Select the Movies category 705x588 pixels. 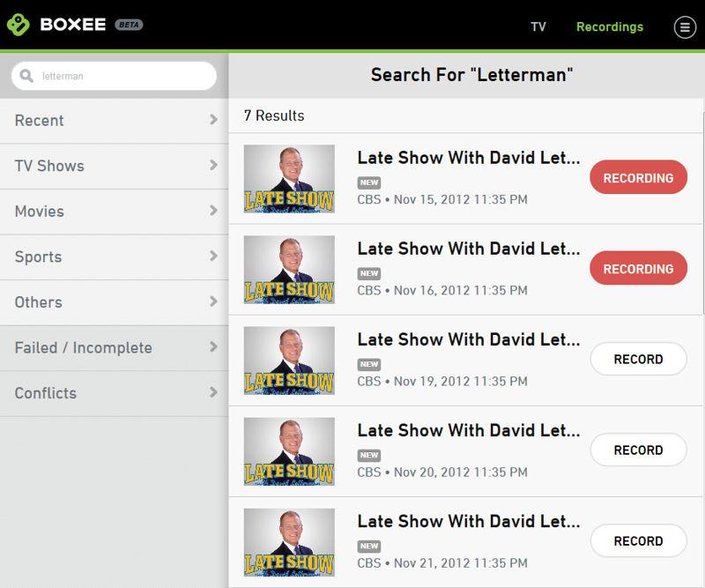115,212
